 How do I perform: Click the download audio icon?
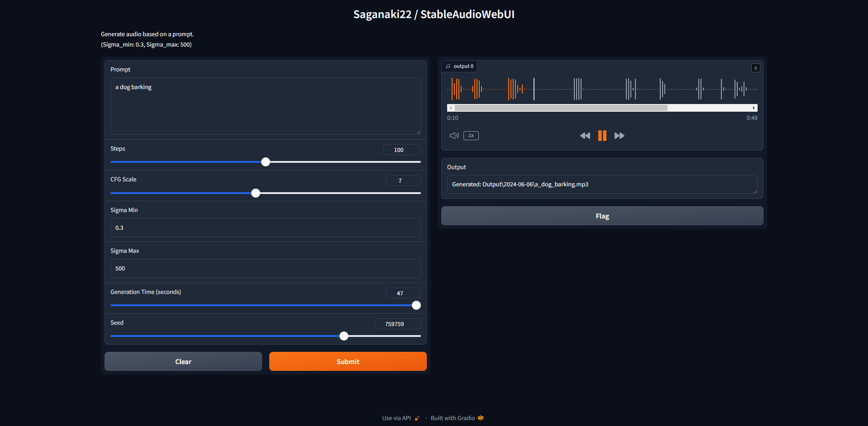coord(755,68)
